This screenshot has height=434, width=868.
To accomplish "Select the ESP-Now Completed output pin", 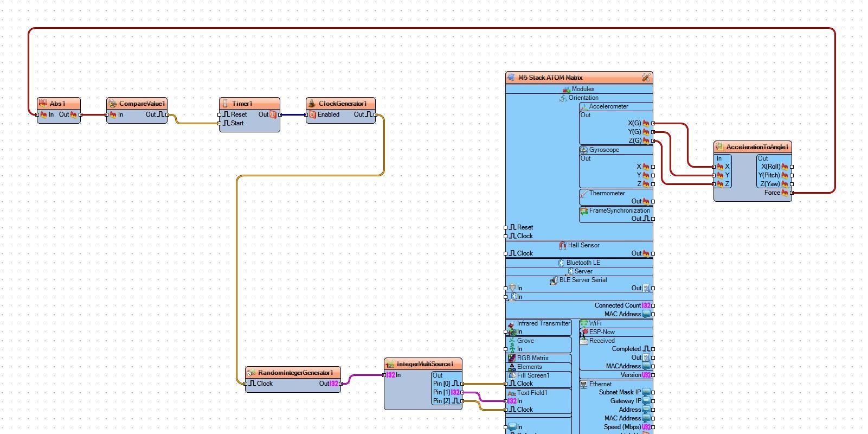I will pos(653,349).
